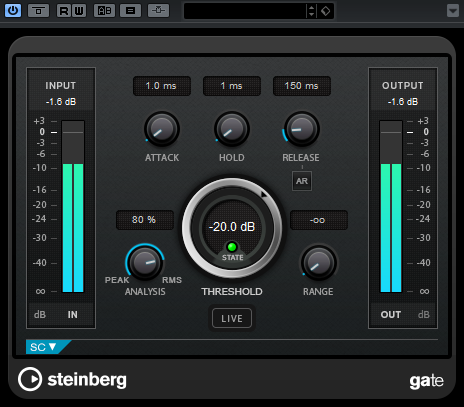Activate the side-chain input icon in toolbar
The image size is (464, 407).
point(158,11)
